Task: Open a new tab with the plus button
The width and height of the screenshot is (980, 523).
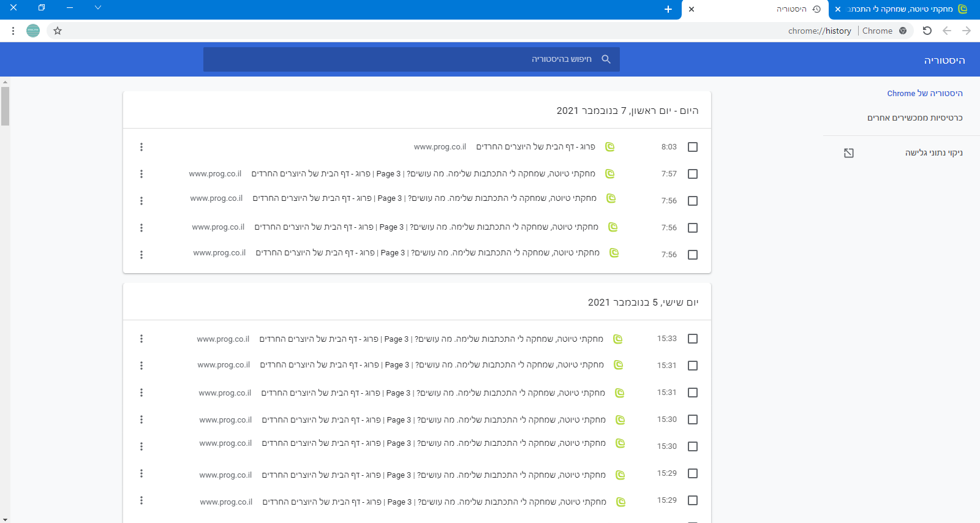Action: (668, 9)
